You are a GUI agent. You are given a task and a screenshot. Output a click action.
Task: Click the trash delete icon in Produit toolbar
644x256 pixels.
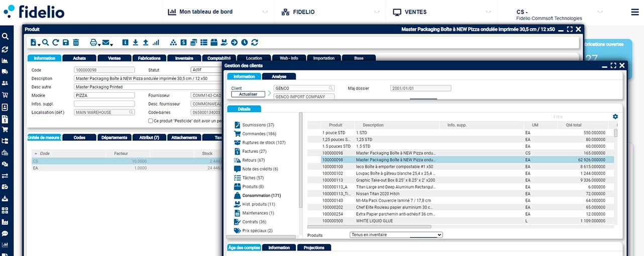(76, 42)
